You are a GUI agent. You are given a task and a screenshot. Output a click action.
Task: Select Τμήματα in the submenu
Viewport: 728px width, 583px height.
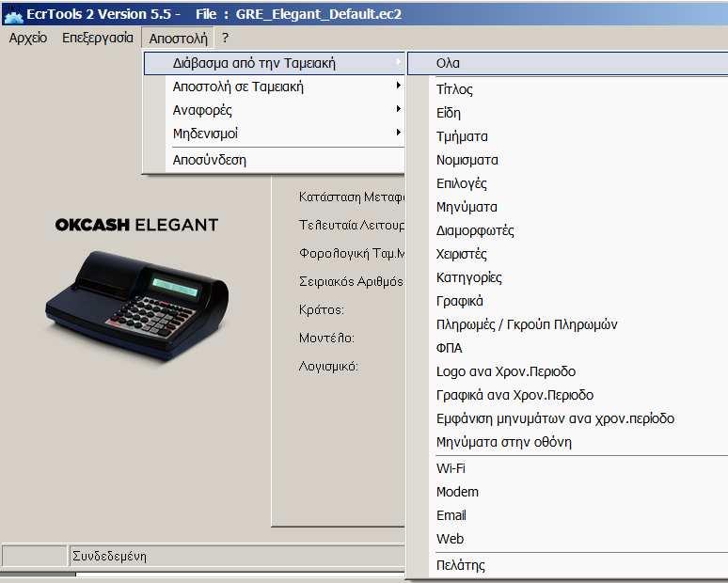click(x=567, y=137)
